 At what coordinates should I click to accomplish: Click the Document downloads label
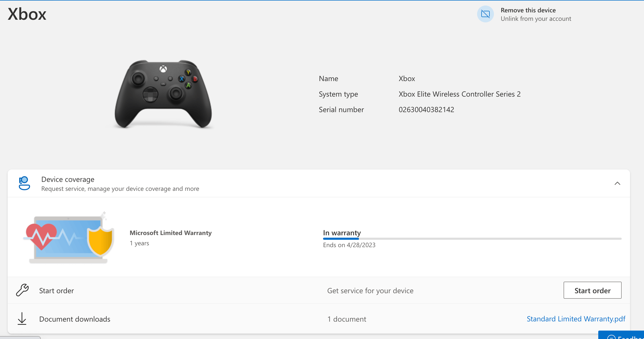tap(75, 319)
